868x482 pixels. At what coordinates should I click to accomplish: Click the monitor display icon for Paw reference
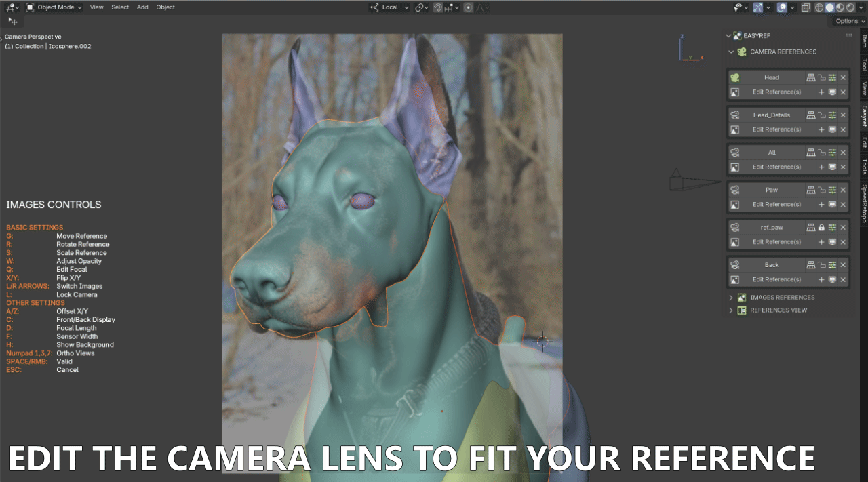pos(832,204)
